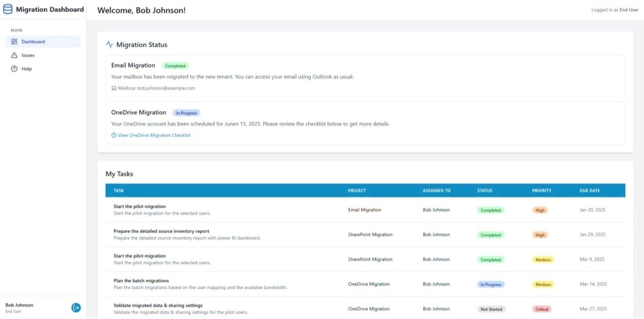
Task: Click Medium priority badge in Mar 9 row
Action: [543, 260]
